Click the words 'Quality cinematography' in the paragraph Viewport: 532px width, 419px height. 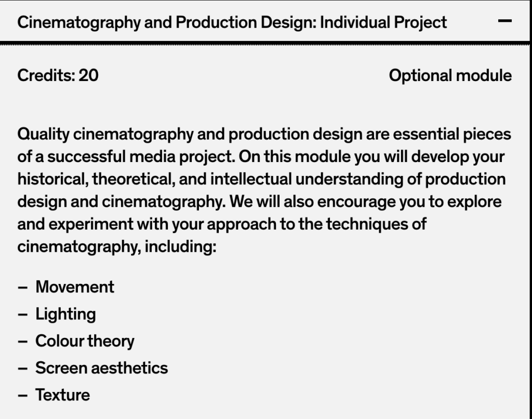pyautogui.click(x=105, y=134)
